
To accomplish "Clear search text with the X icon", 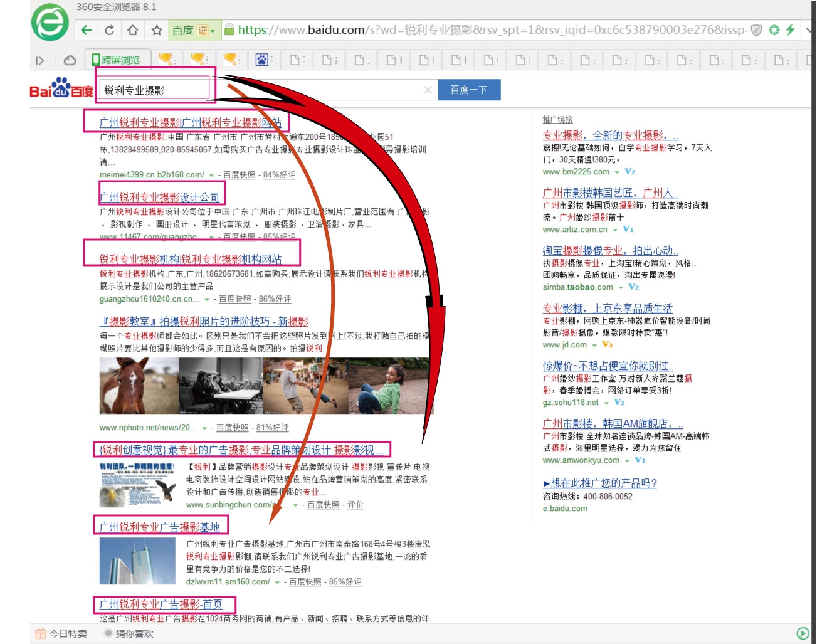I will click(428, 90).
